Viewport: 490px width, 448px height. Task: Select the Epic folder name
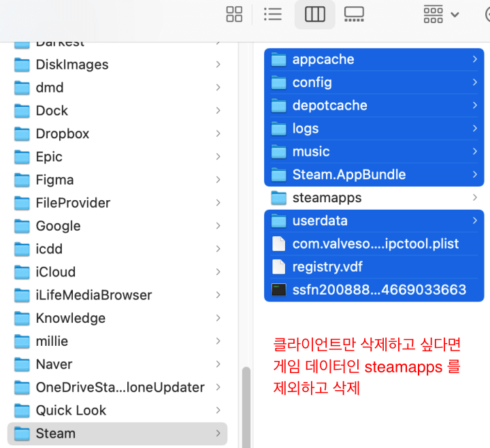[49, 157]
